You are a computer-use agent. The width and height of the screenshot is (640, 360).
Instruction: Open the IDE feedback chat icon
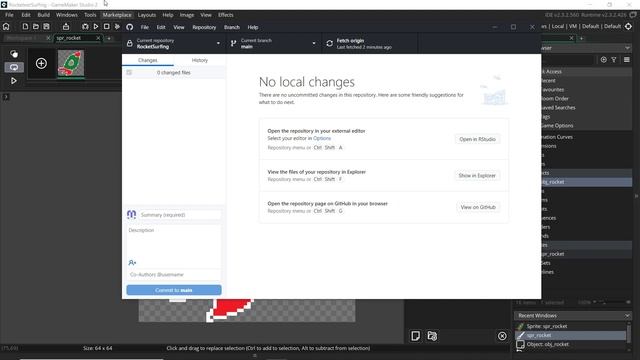coord(633,15)
